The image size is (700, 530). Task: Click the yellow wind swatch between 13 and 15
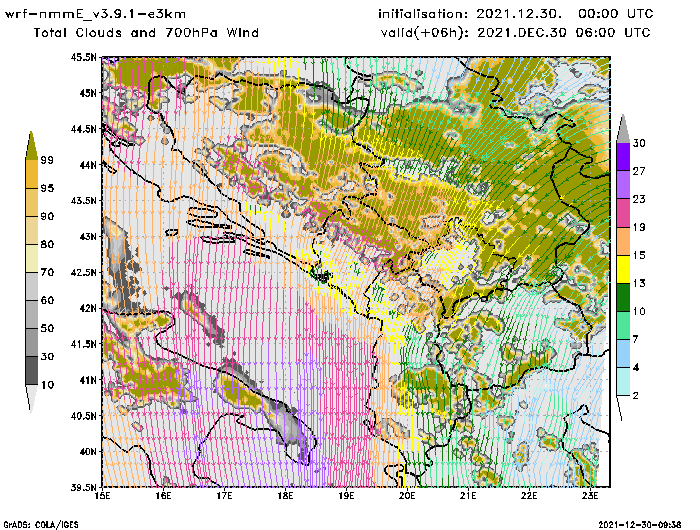(623, 269)
